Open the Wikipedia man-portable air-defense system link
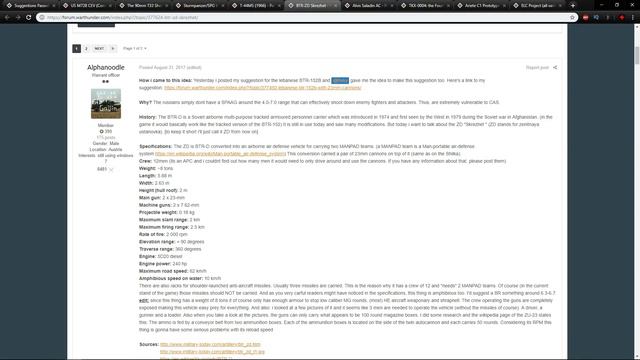640x360 pixels. pyautogui.click(x=220, y=154)
